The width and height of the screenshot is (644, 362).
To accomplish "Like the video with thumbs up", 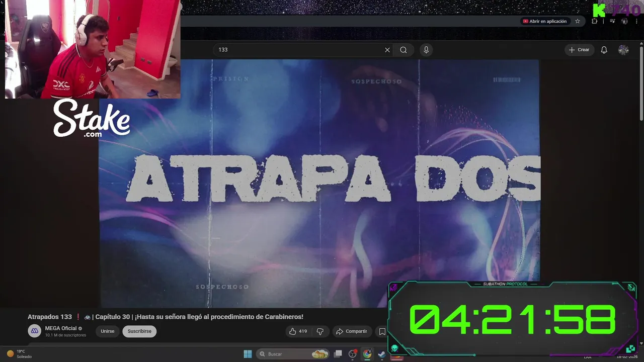I will [x=298, y=331].
